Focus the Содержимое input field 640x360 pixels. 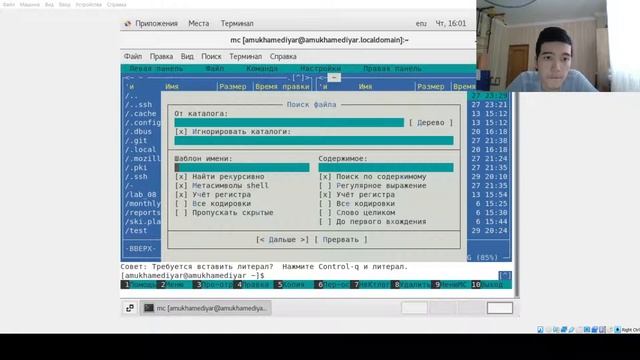click(x=386, y=168)
